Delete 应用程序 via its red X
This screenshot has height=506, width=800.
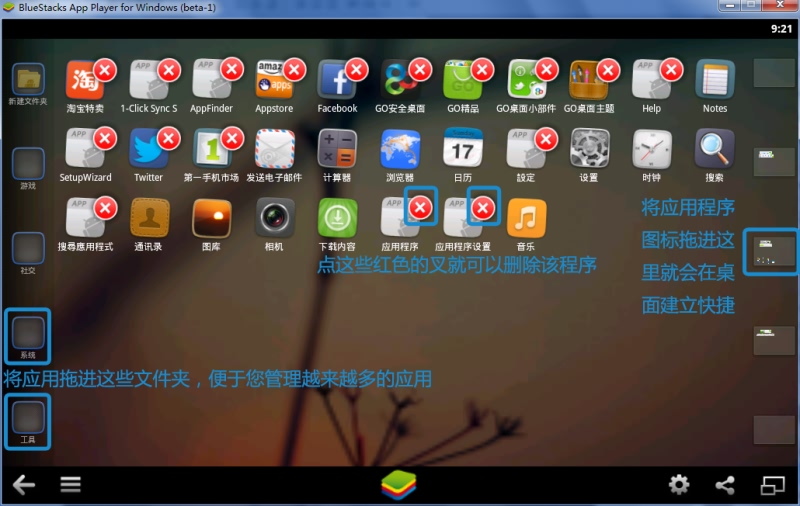click(x=420, y=208)
